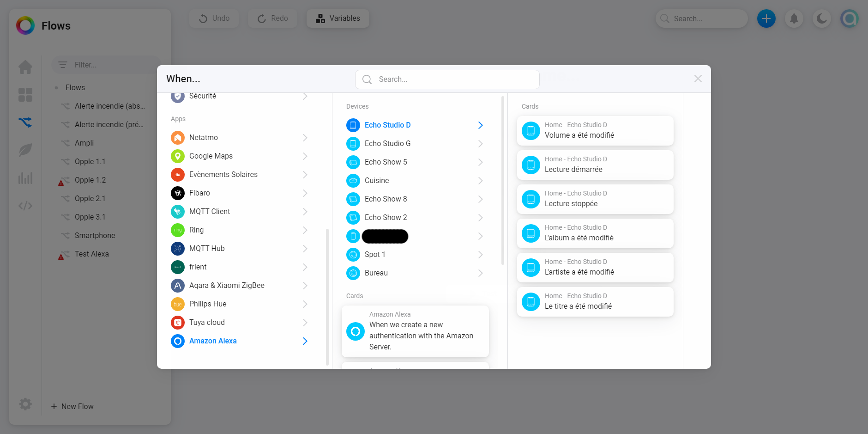The width and height of the screenshot is (868, 434).
Task: Open the Energy leaf icon in sidebar
Action: (x=25, y=150)
